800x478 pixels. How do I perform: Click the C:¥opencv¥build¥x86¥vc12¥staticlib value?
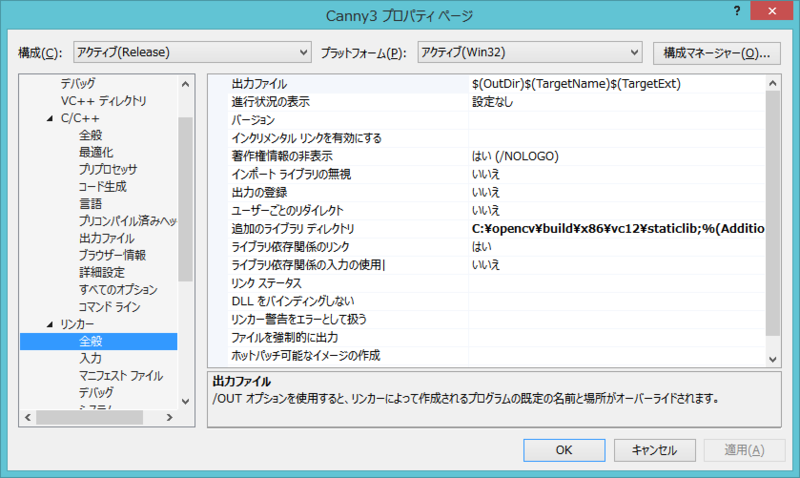tap(618, 229)
